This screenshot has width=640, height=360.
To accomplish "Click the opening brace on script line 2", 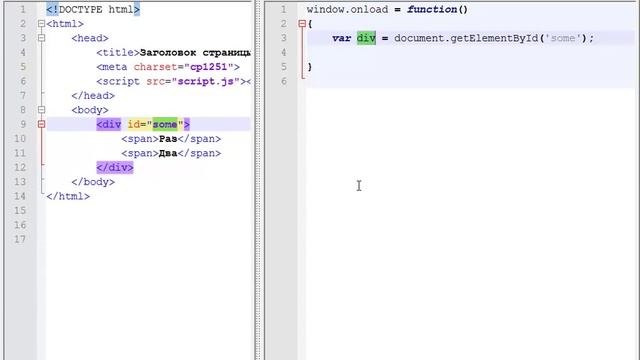I will click(x=310, y=24).
